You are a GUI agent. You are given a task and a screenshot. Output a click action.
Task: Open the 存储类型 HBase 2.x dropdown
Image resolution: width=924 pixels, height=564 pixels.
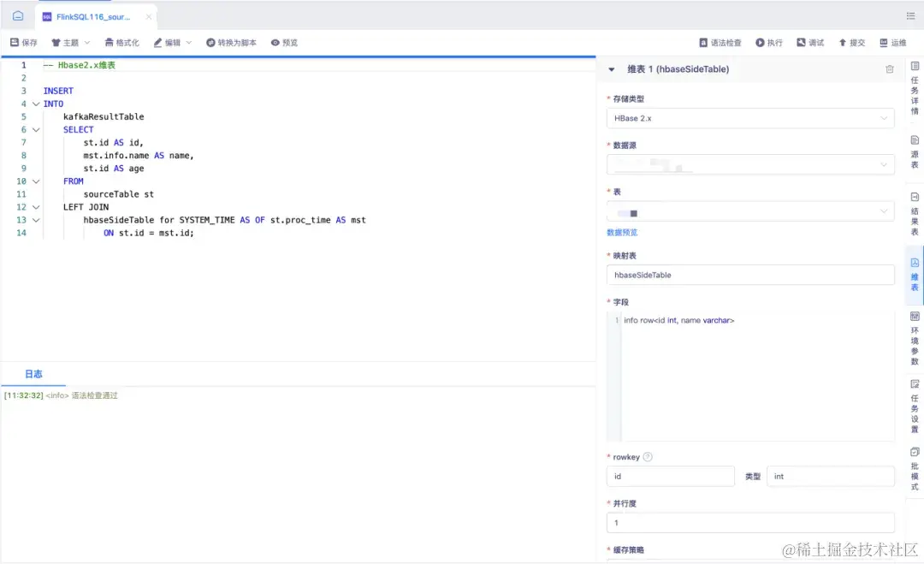tap(750, 118)
